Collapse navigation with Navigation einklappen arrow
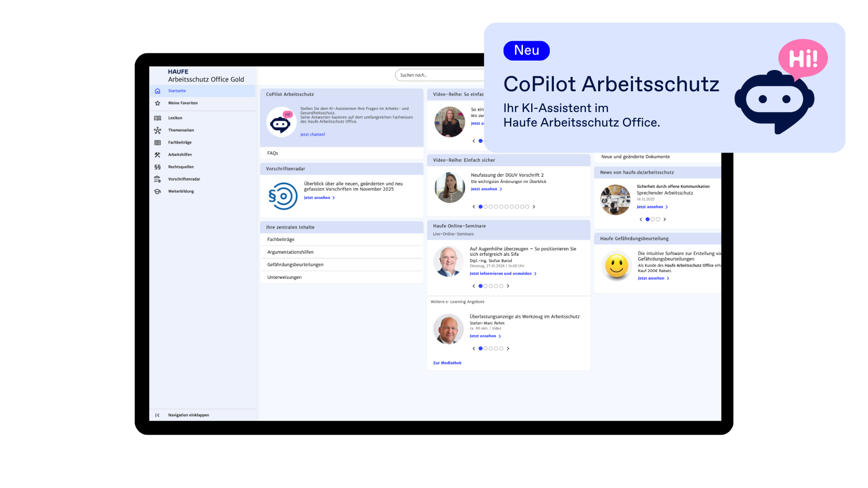This screenshot has height=488, width=868. [157, 415]
